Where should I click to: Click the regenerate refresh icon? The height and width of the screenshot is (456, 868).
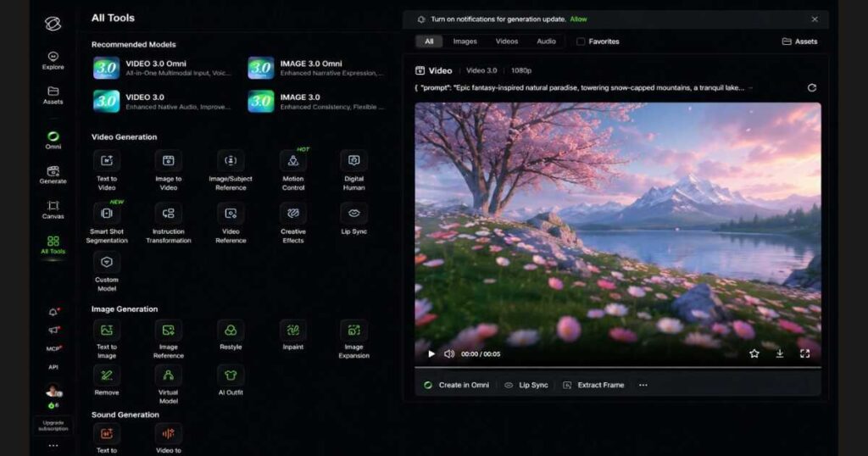[x=811, y=88]
